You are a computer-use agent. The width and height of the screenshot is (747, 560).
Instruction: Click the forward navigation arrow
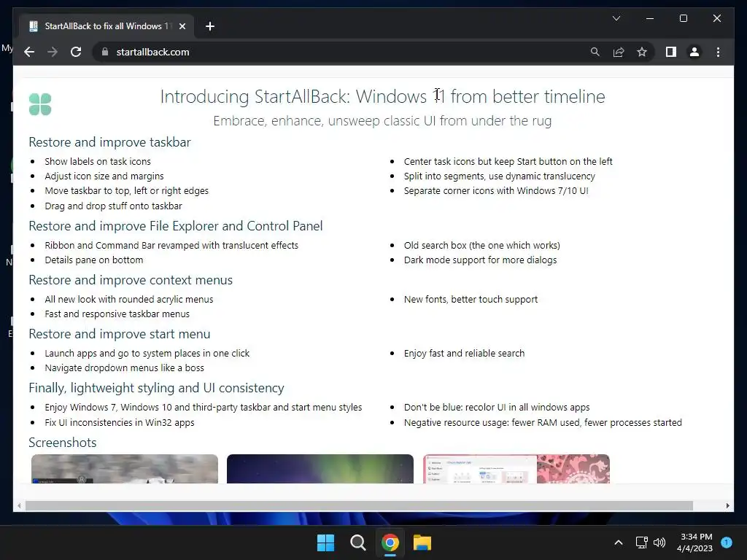(x=53, y=52)
